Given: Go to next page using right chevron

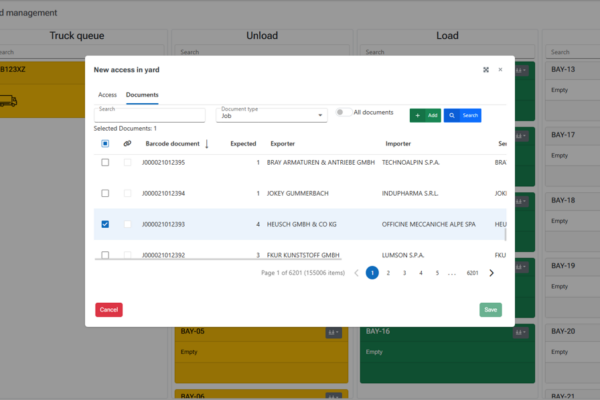Looking at the screenshot, I should pyautogui.click(x=492, y=272).
